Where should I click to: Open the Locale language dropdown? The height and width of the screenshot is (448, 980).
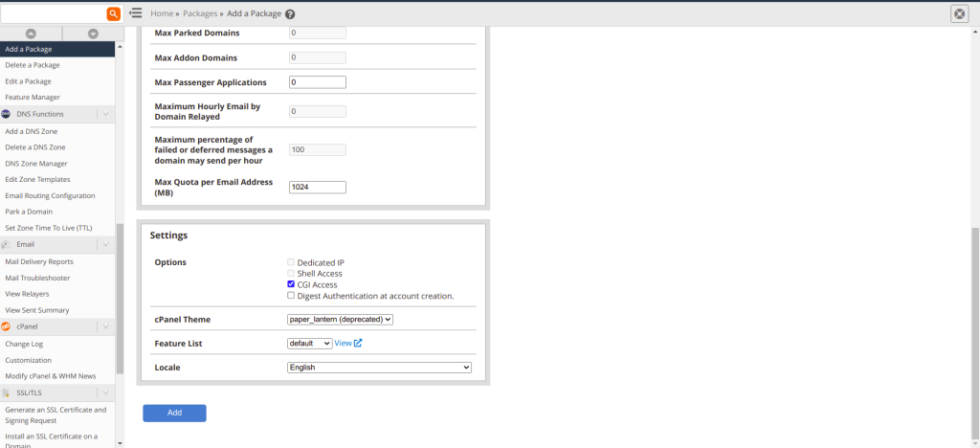(379, 367)
